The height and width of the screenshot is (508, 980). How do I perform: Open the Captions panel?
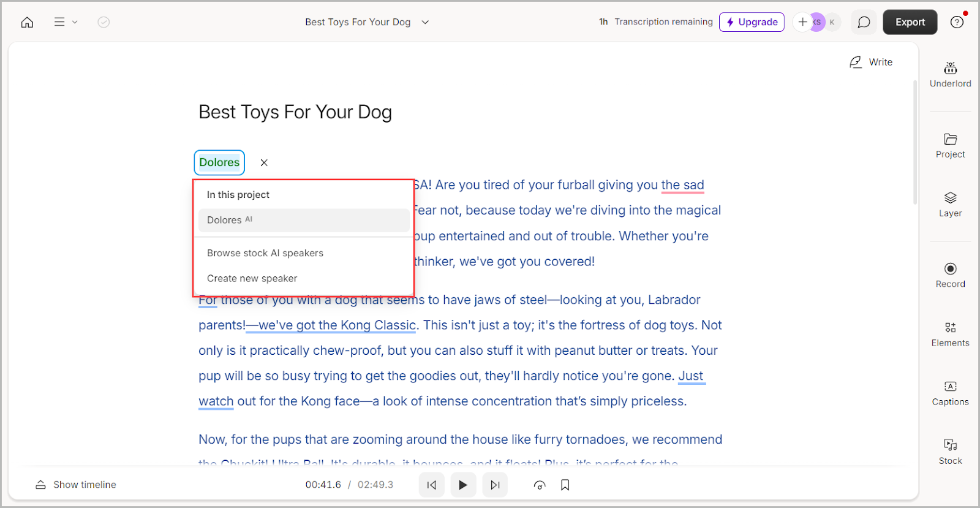(x=950, y=393)
